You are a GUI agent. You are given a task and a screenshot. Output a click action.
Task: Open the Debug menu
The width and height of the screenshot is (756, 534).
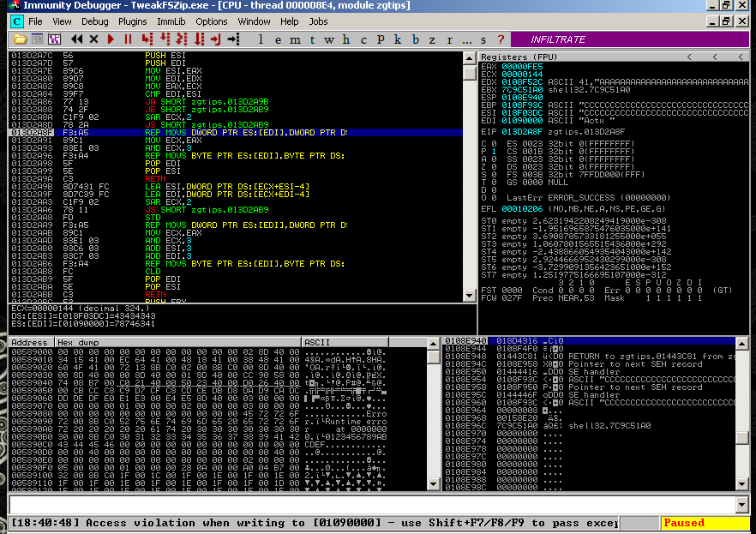coord(94,21)
